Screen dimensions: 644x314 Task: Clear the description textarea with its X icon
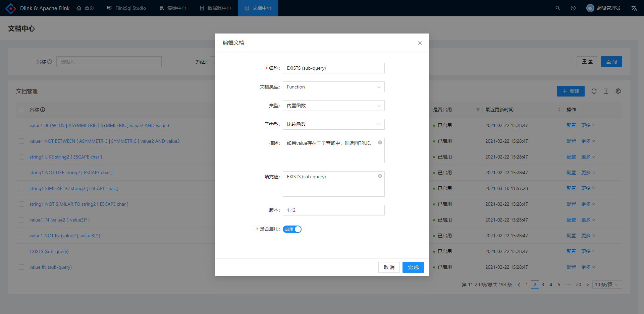pos(380,142)
